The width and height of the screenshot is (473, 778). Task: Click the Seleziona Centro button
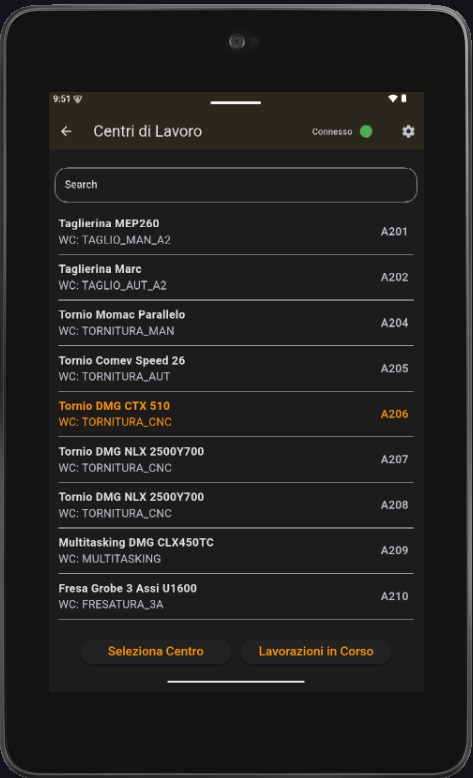[156, 651]
